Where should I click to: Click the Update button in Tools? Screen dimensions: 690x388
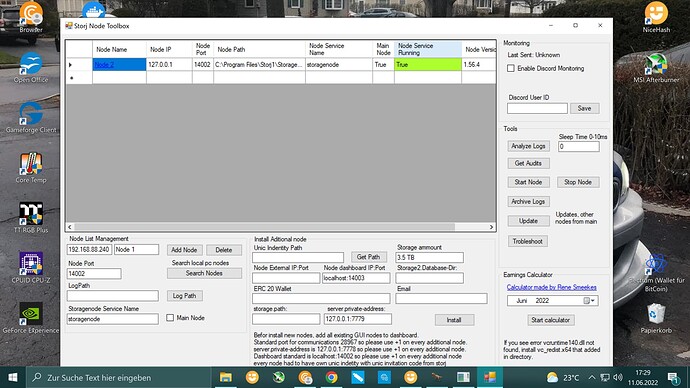coord(528,221)
